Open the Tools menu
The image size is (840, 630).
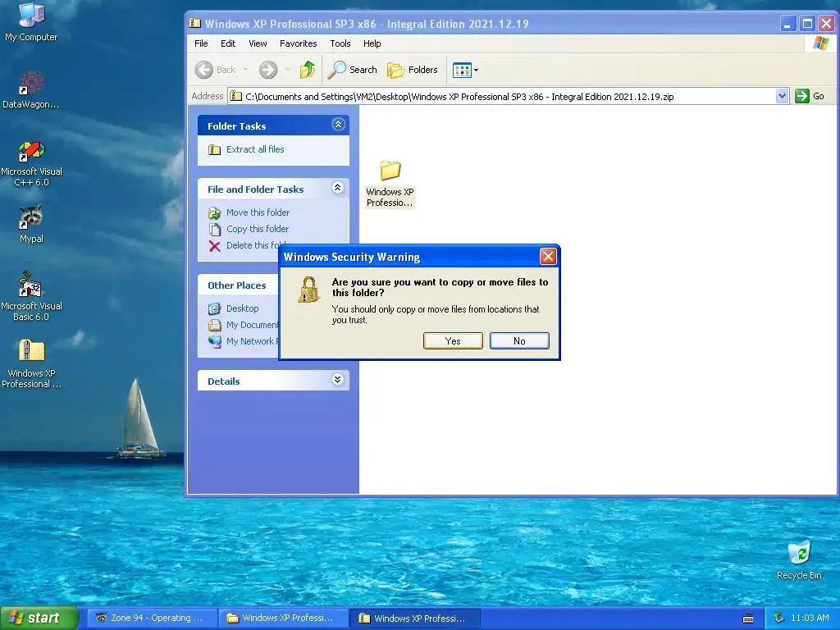pyautogui.click(x=340, y=43)
